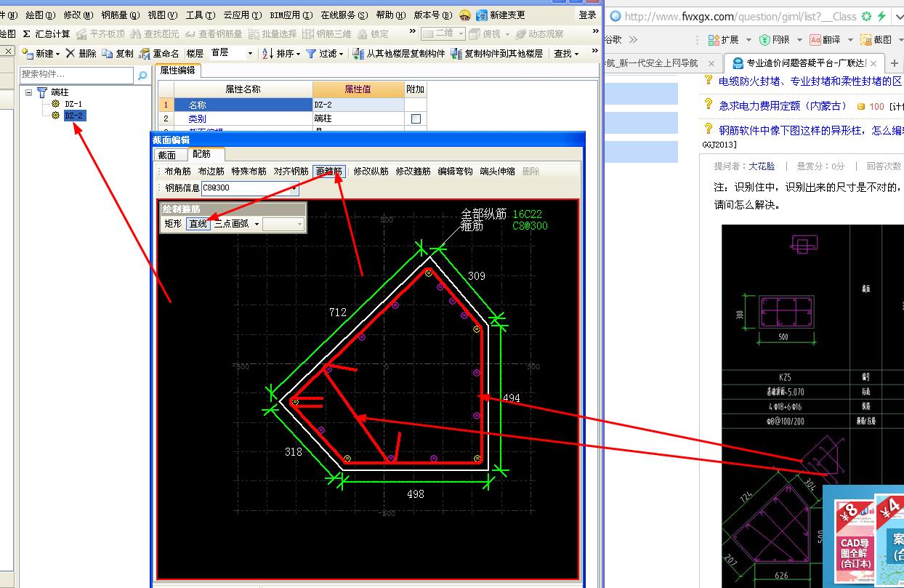Switch to the 配筋 tab
Image resolution: width=904 pixels, height=588 pixels.
click(202, 154)
